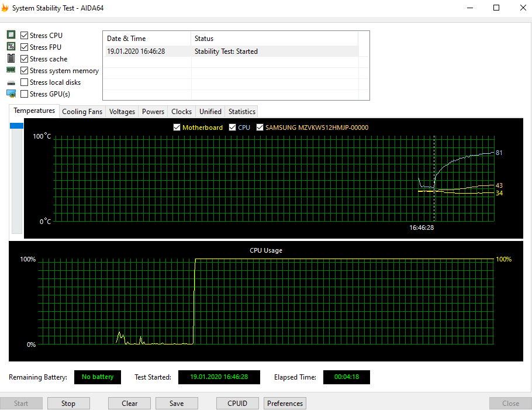Toggle the SAMSUNG MZVKW512HMJP-00000 graph checkbox
Viewport: 532px width, 410px height.
point(260,128)
